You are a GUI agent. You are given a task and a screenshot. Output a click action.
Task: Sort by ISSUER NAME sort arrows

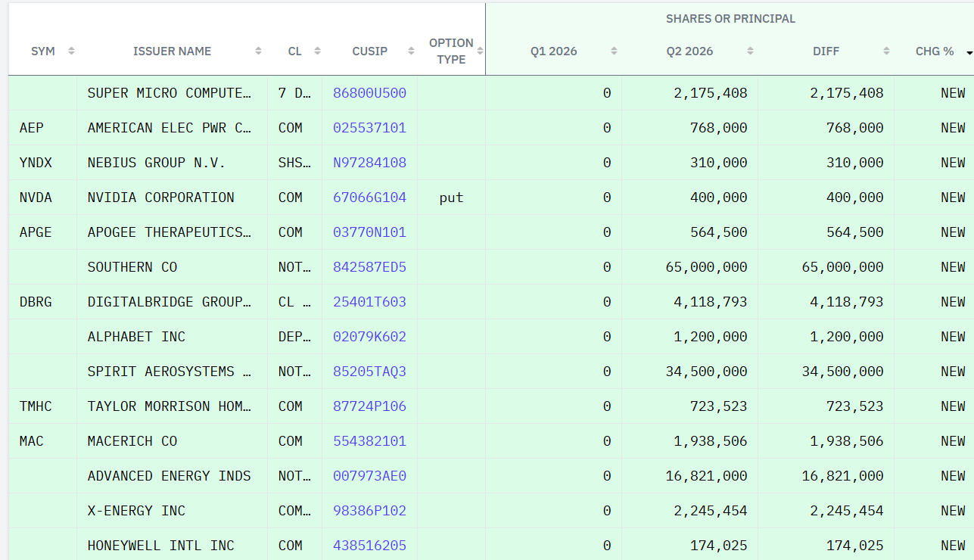tap(258, 51)
